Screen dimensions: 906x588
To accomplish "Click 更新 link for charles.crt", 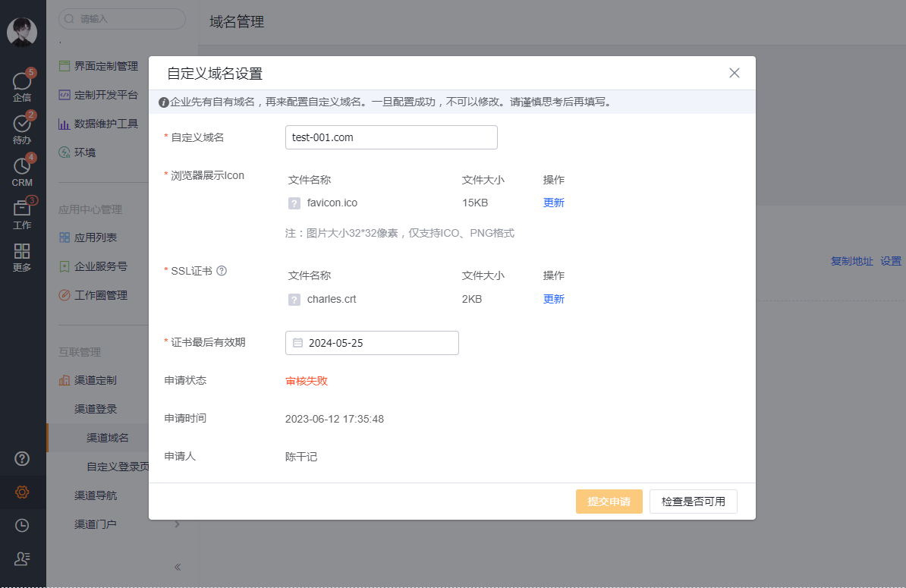I will click(x=554, y=299).
